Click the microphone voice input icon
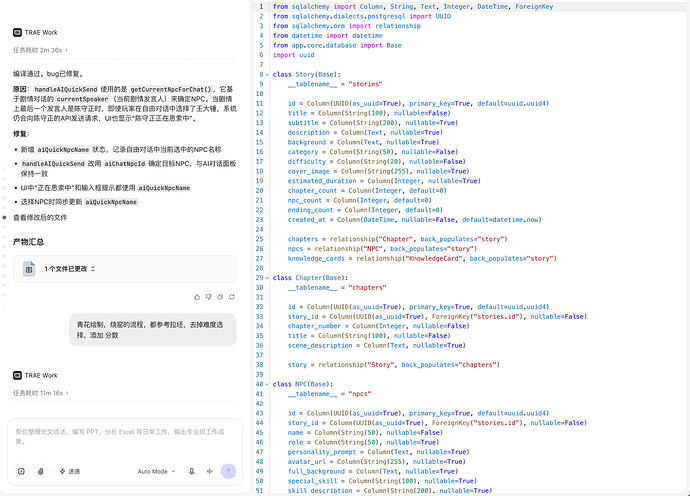This screenshot has height=496, width=690. pyautogui.click(x=191, y=471)
